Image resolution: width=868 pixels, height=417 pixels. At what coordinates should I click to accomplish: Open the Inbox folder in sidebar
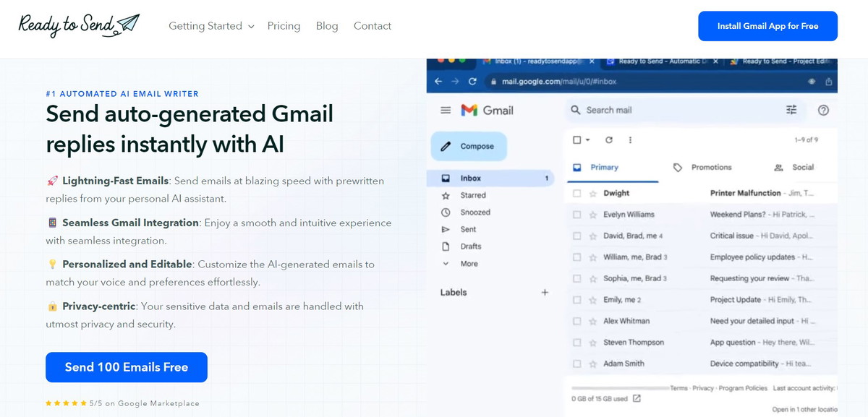pyautogui.click(x=490, y=179)
